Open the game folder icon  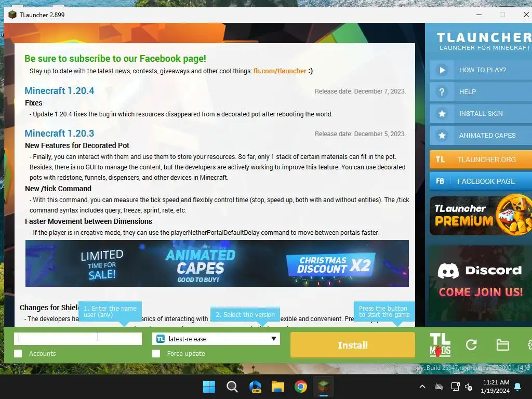pyautogui.click(x=502, y=345)
